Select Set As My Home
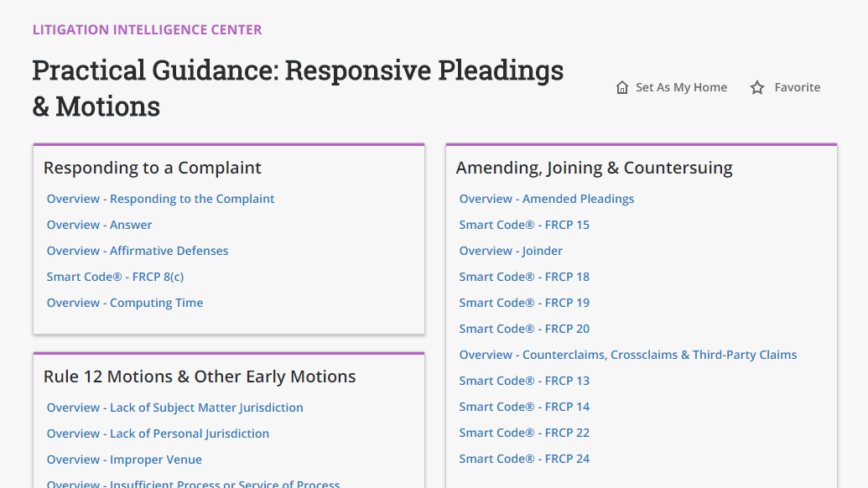The height and width of the screenshot is (488, 868). click(x=681, y=86)
